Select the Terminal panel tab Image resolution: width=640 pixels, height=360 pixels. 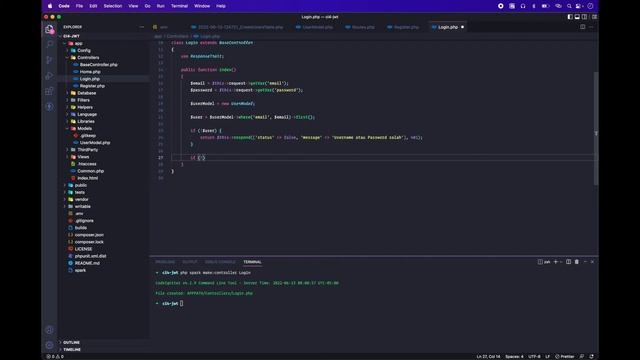tap(252, 262)
